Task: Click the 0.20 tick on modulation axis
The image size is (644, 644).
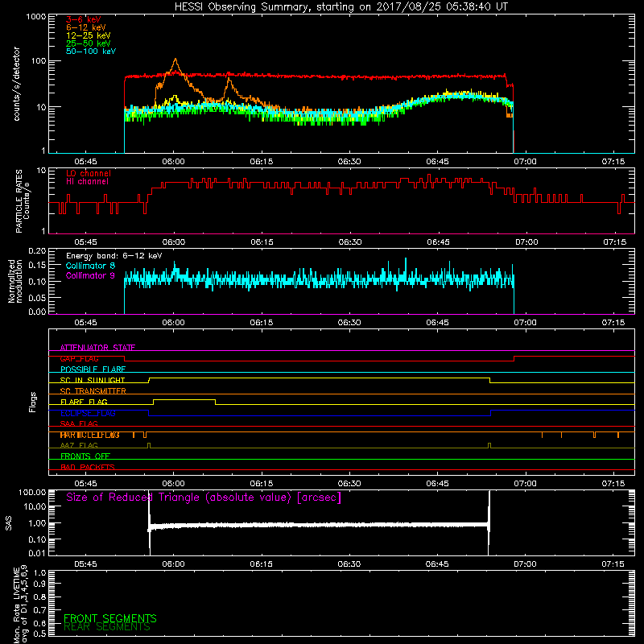Action: (x=37, y=251)
